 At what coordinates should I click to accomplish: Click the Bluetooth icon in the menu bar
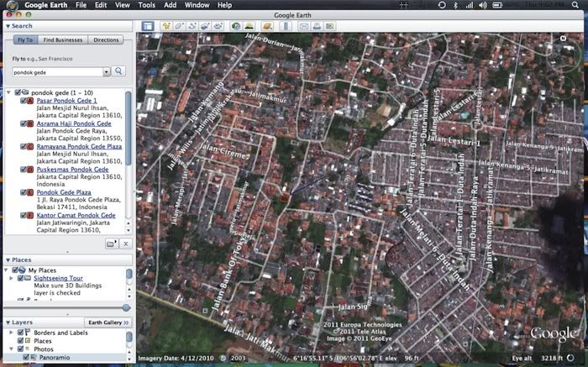pos(455,5)
